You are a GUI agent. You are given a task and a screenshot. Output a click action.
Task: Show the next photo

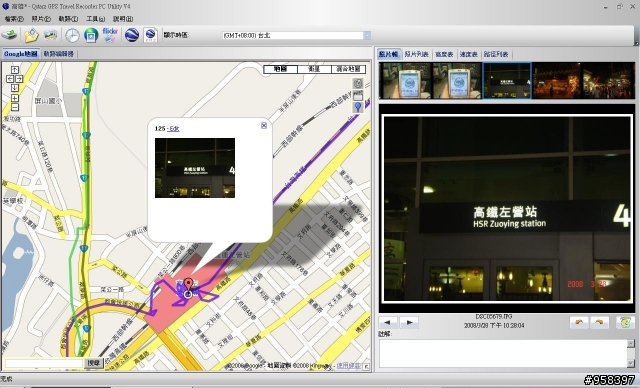(x=409, y=323)
